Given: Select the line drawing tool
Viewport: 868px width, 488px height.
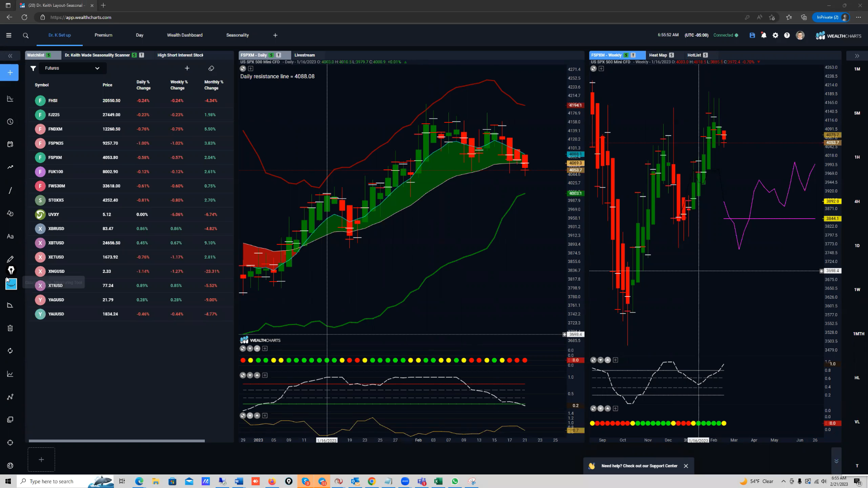Looking at the screenshot, I should [x=10, y=190].
